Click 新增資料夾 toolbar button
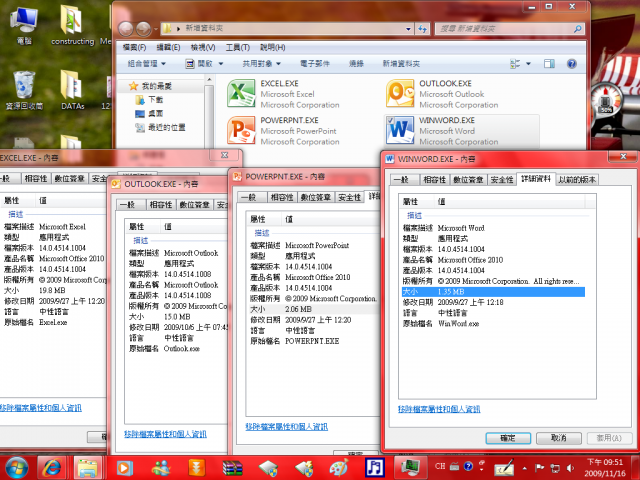 click(x=401, y=64)
